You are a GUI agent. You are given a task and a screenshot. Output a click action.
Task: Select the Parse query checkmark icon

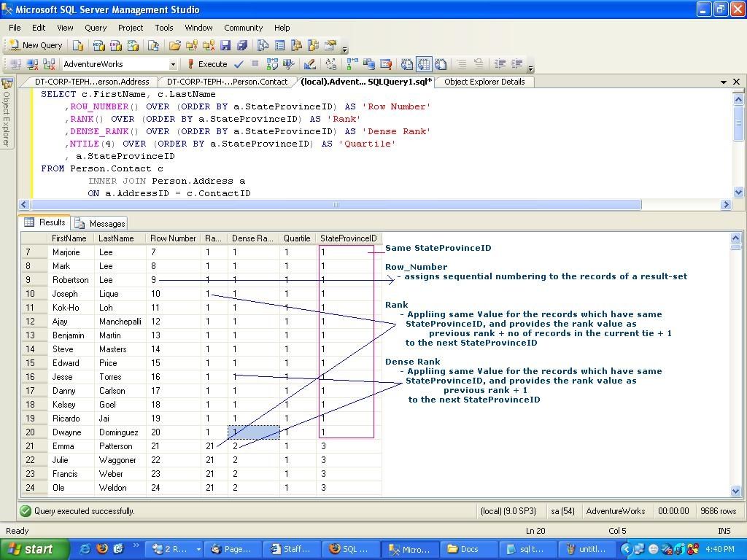pos(237,64)
